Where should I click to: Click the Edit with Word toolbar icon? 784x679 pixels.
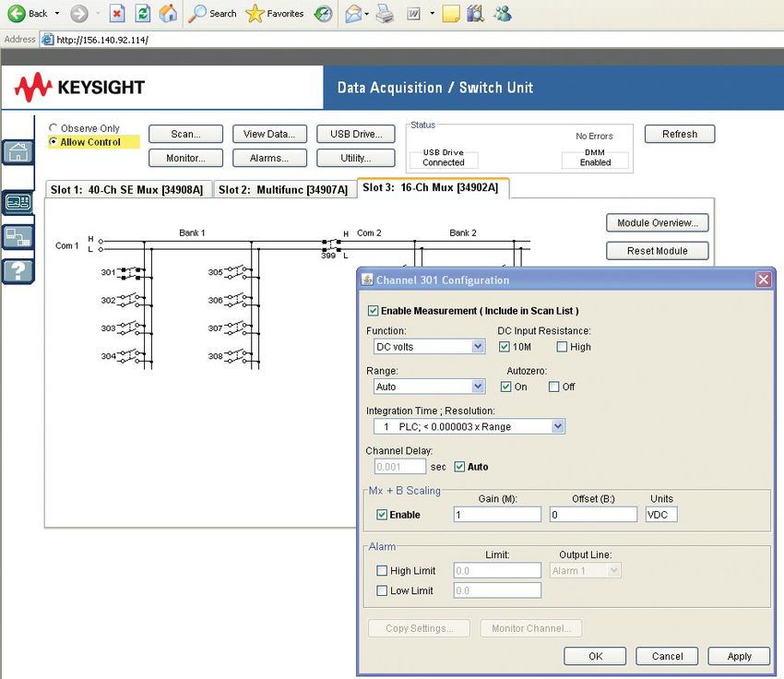413,14
